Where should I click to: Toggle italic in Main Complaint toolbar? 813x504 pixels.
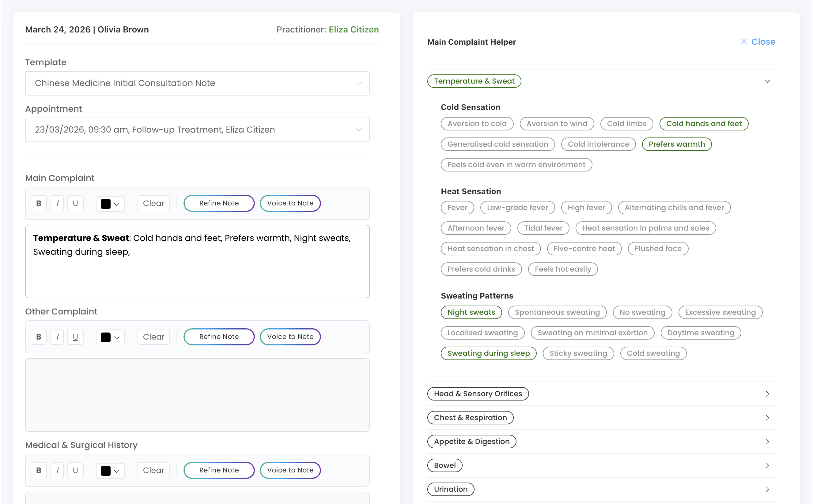point(57,203)
